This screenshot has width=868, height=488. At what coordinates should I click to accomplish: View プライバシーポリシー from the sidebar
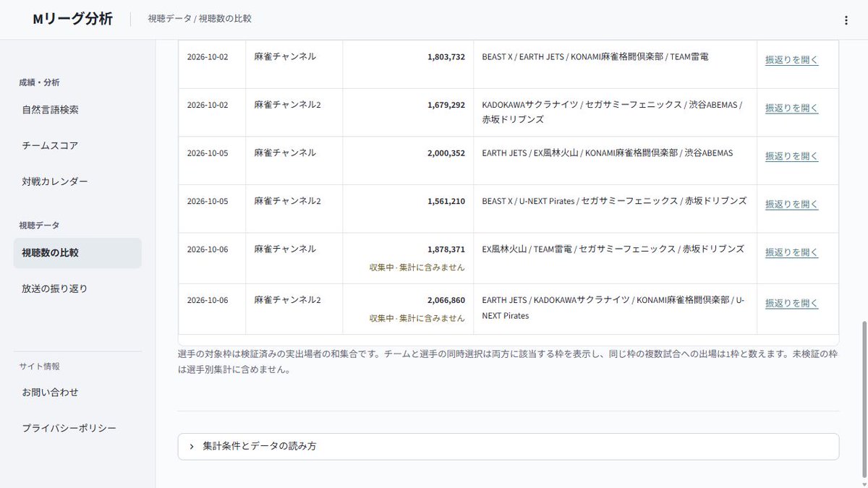(77, 428)
